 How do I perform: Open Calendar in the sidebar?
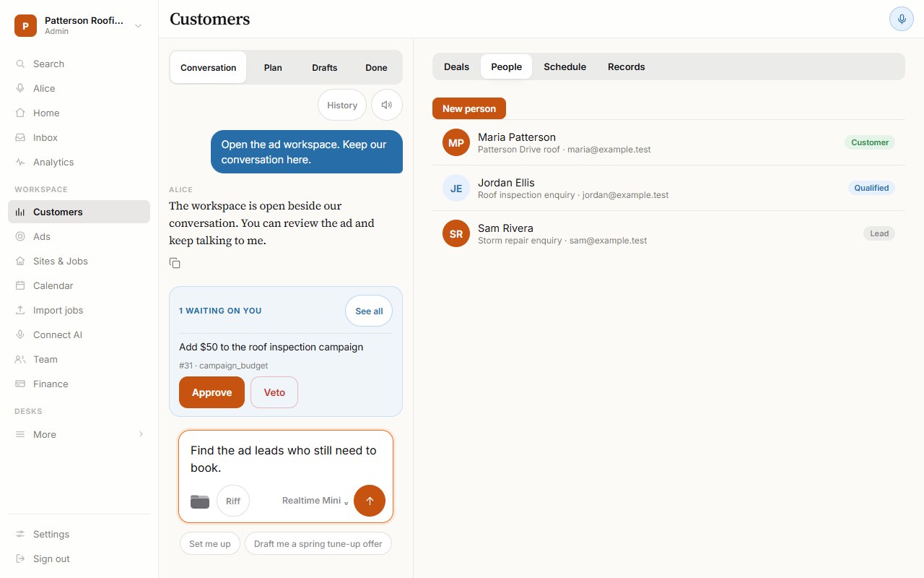pos(79,285)
